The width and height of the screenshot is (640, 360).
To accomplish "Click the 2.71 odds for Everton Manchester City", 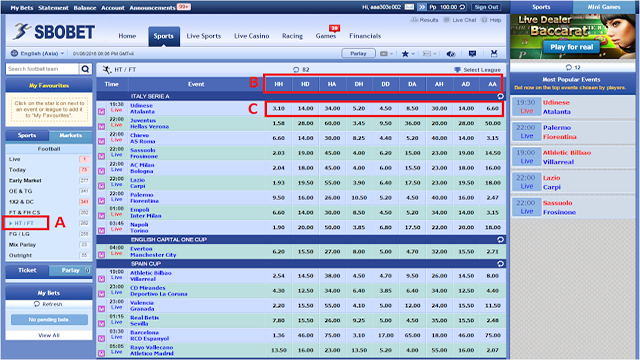I will pos(493,251).
